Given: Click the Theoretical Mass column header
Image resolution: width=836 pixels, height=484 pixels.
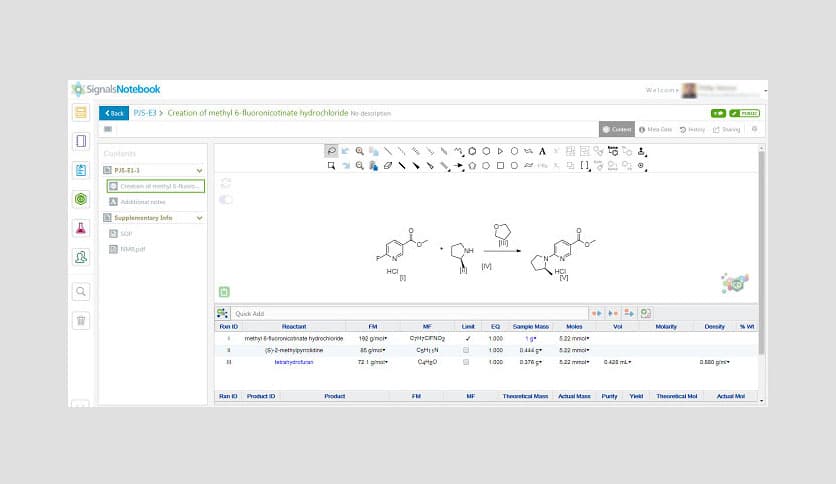Looking at the screenshot, I should [525, 396].
